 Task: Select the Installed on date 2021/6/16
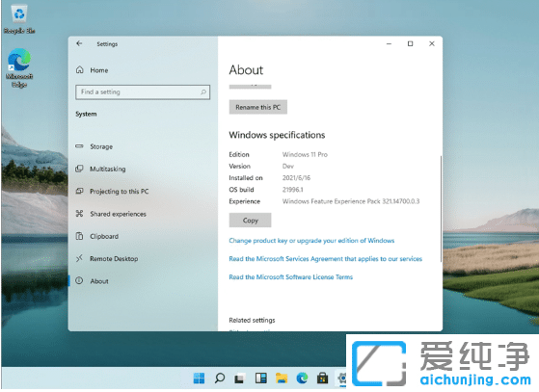click(296, 178)
